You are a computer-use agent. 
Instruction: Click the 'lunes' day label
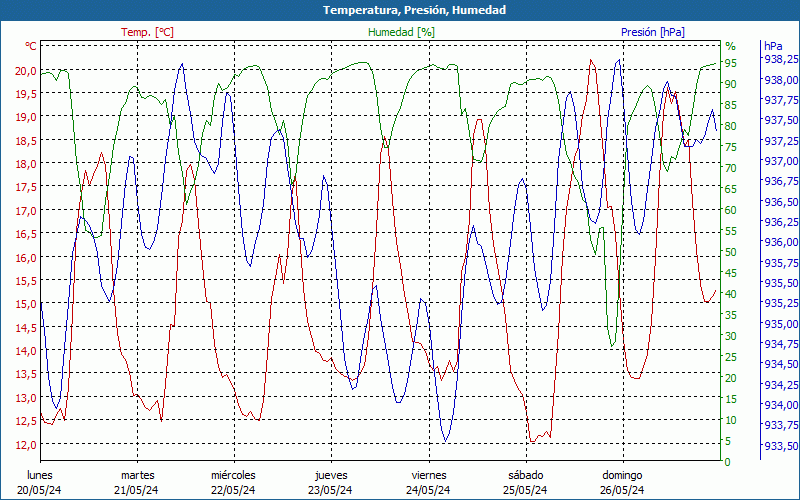pyautogui.click(x=40, y=476)
